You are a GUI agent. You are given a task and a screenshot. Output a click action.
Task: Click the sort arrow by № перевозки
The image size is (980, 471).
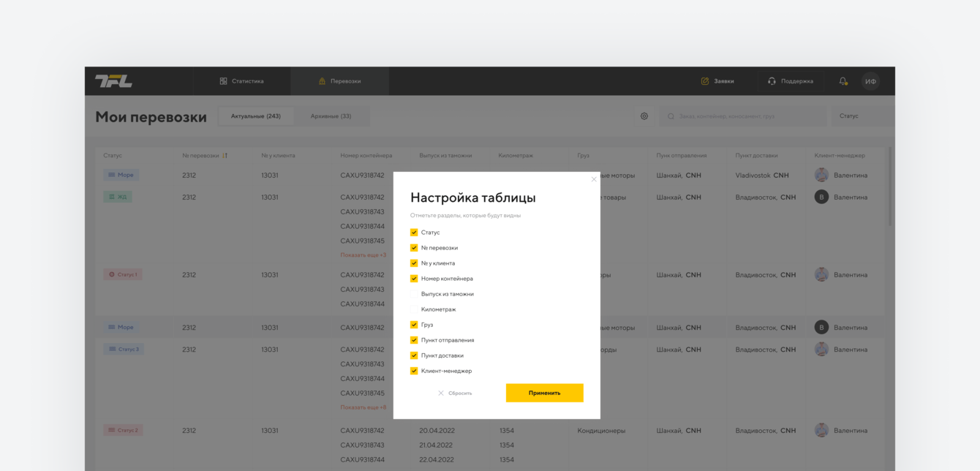coord(225,156)
